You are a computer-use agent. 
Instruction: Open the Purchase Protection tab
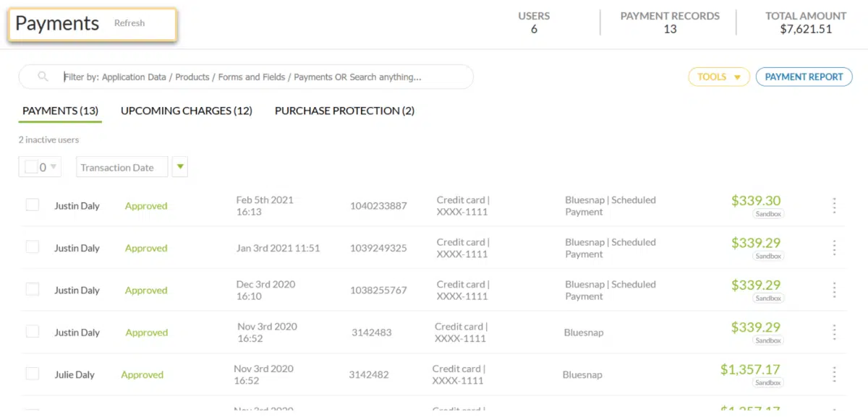344,111
